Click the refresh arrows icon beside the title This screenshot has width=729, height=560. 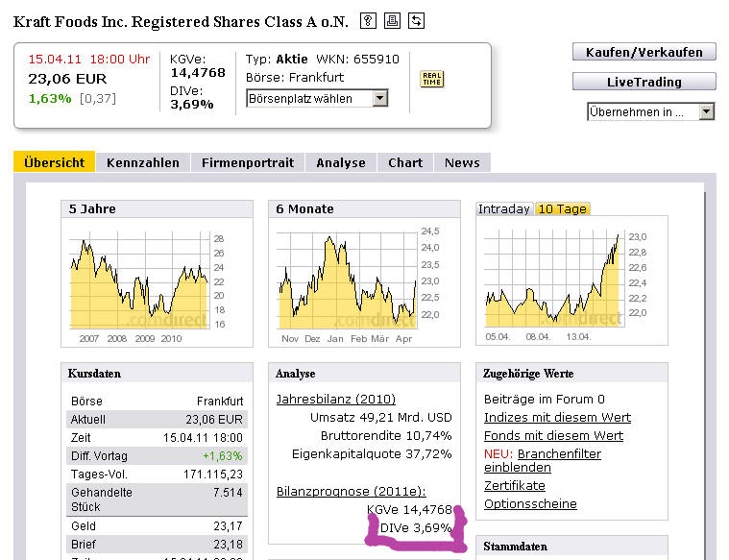pos(416,21)
